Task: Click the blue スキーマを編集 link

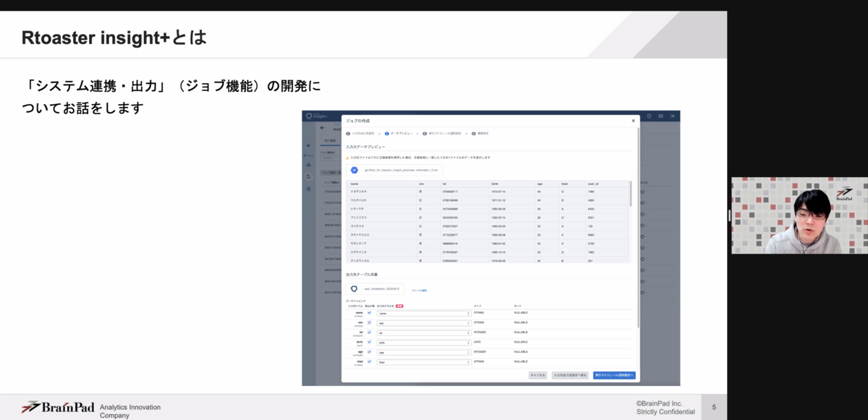Action: [x=419, y=291]
